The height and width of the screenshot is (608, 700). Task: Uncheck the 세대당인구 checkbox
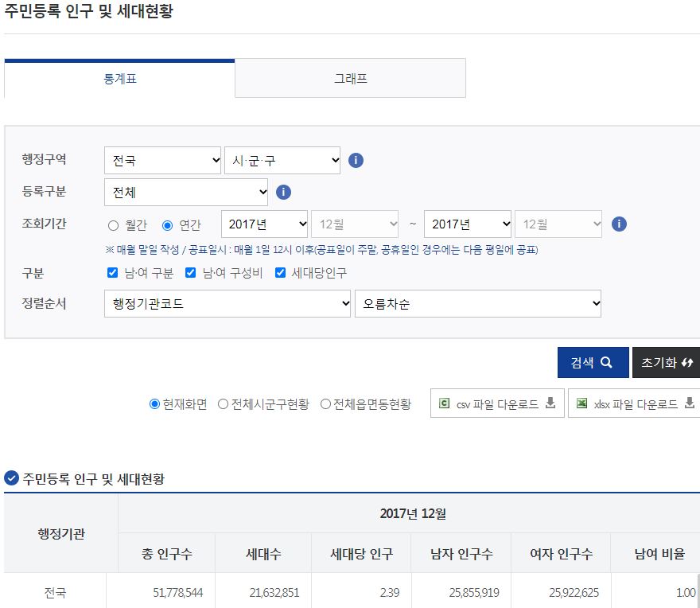click(280, 272)
